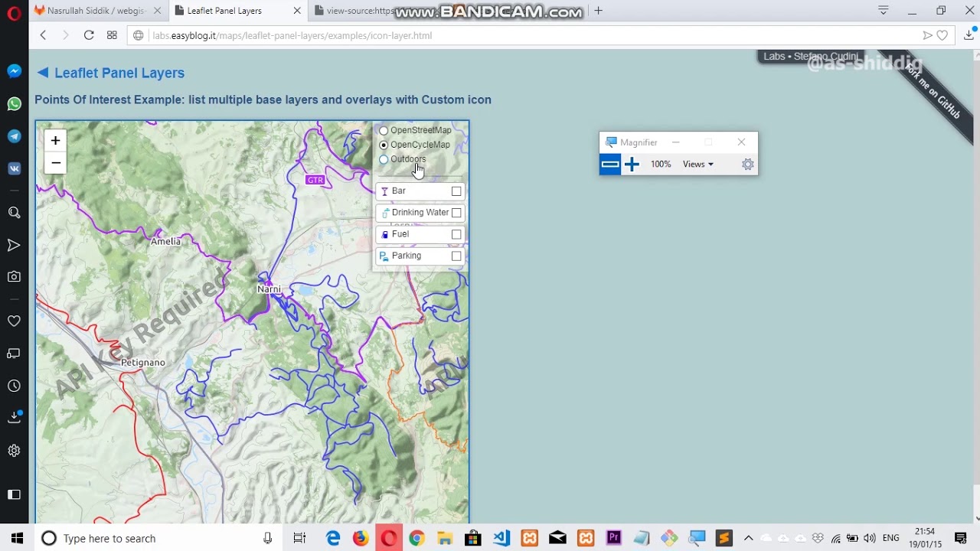Open a new browser tab

pyautogui.click(x=598, y=11)
